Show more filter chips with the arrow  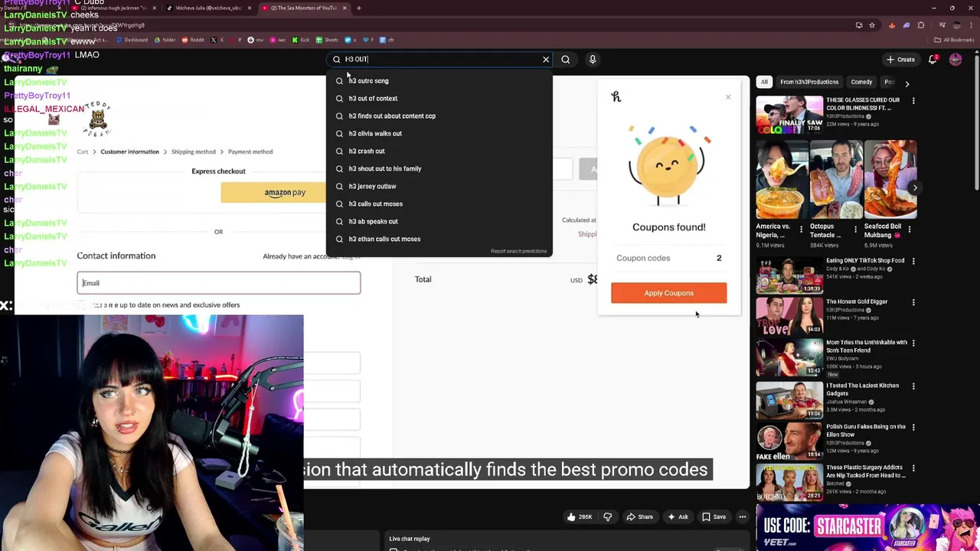pyautogui.click(x=907, y=83)
